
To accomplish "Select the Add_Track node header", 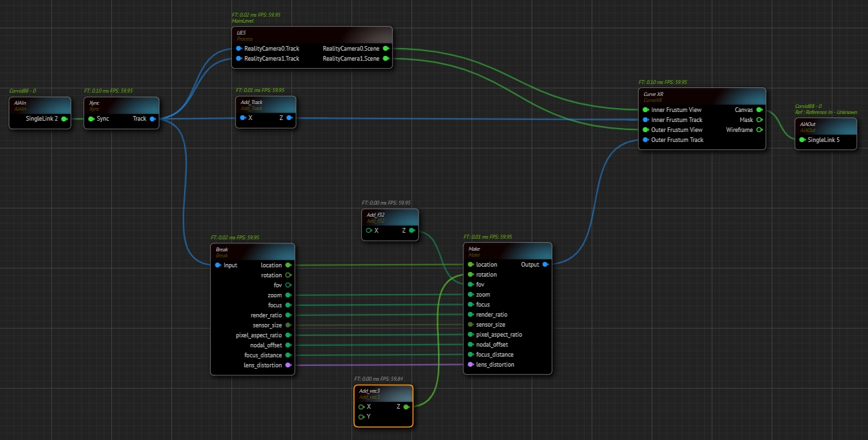I will coord(265,105).
